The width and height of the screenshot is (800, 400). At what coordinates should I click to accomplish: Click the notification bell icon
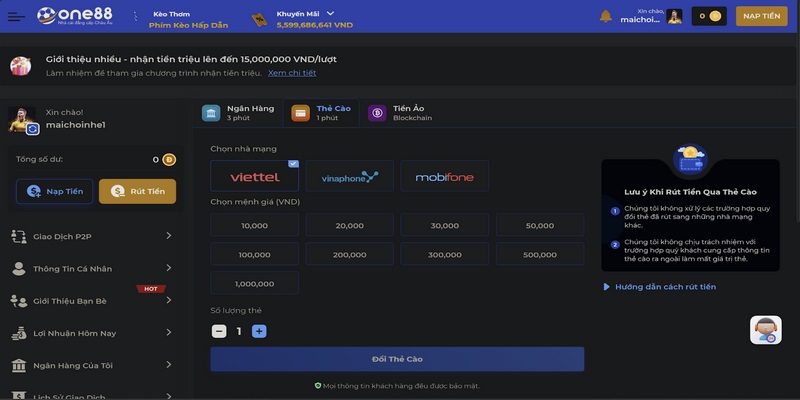[x=606, y=16]
